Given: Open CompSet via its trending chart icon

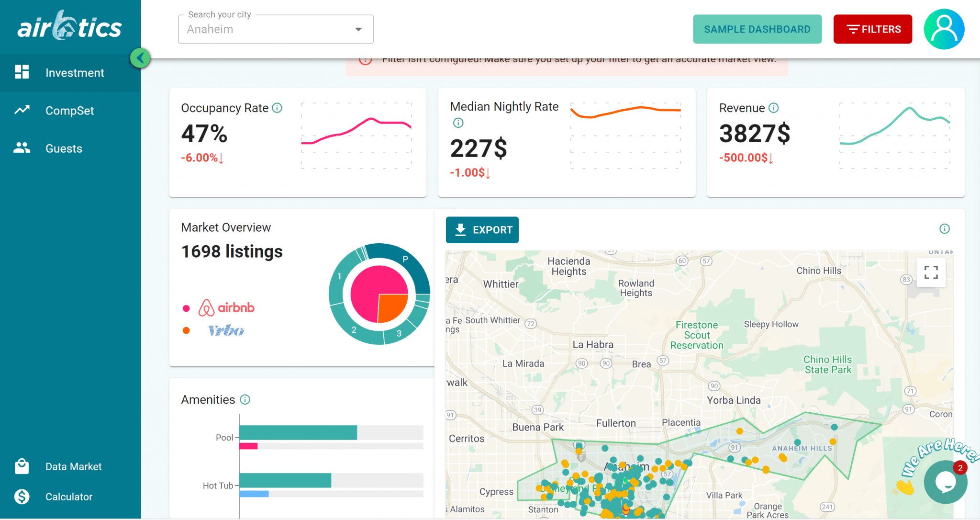Looking at the screenshot, I should click(x=22, y=110).
